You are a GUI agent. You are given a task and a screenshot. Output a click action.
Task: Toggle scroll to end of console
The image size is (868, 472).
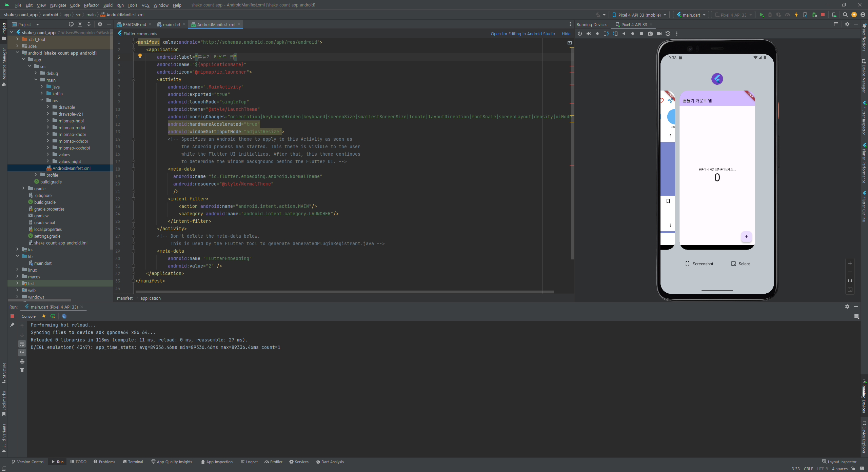point(22,353)
